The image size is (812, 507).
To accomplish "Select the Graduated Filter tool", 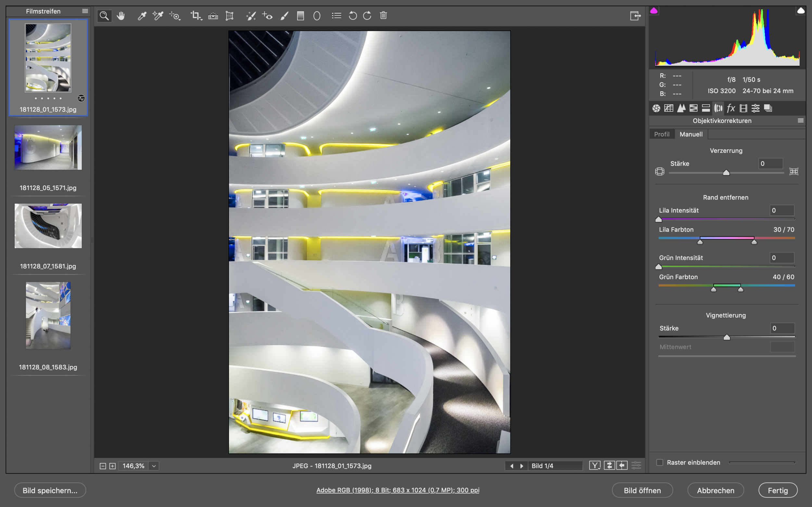I will click(300, 16).
